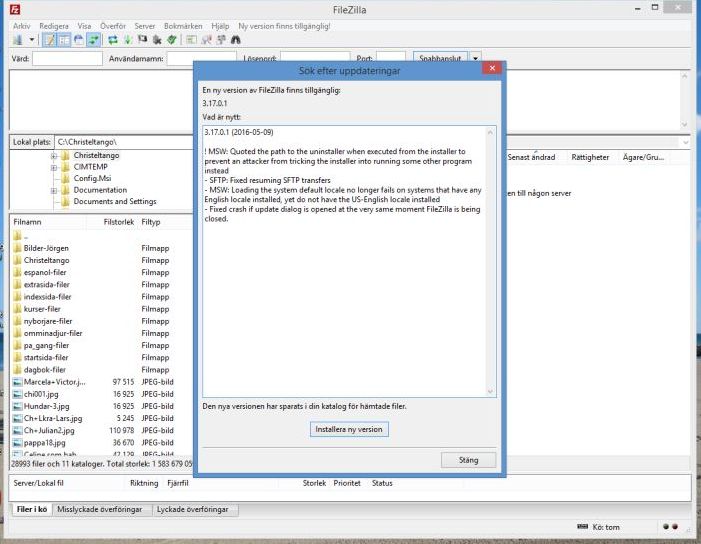This screenshot has width=701, height=544.
Task: Click the process queue green arrow icon
Action: 128,40
